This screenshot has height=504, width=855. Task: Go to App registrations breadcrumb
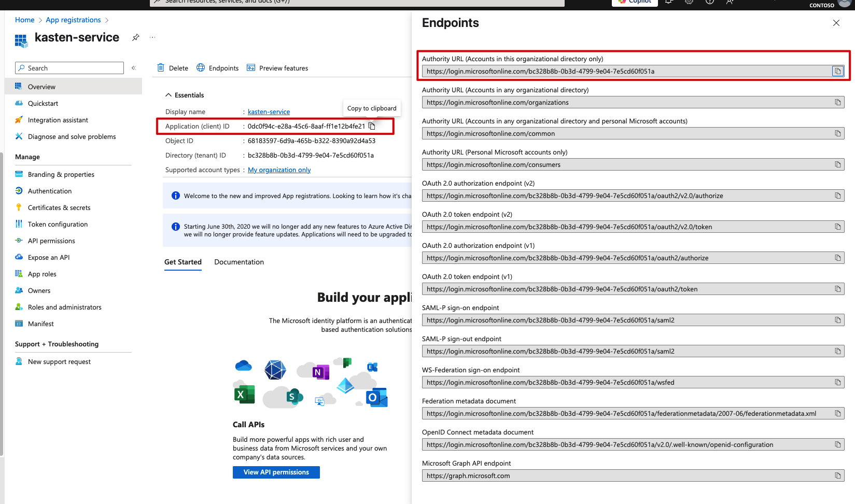[73, 20]
